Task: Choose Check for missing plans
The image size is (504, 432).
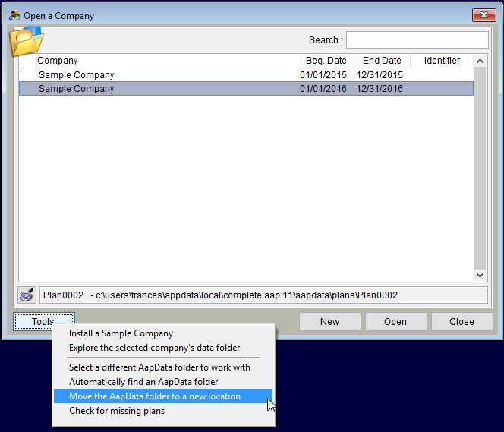Action: 163,411
